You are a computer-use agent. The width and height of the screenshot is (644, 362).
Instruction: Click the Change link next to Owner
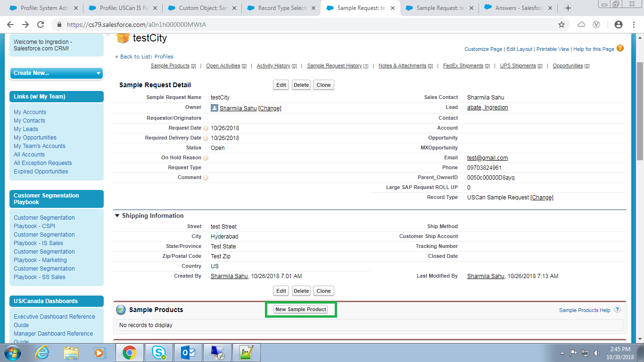coord(270,108)
